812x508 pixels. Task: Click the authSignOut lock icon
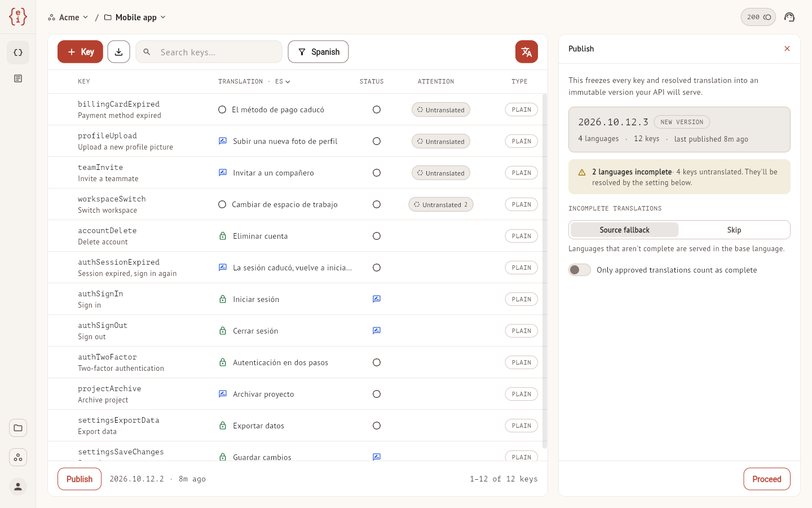(223, 331)
